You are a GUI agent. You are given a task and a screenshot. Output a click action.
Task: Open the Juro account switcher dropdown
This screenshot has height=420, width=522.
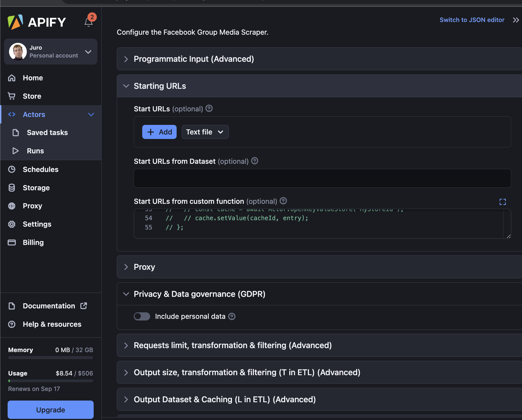point(88,52)
